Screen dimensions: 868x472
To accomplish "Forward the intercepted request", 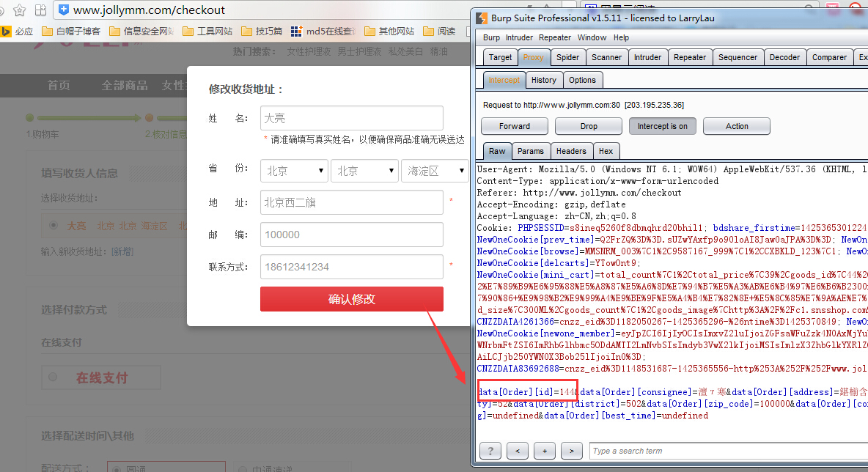I will point(514,126).
